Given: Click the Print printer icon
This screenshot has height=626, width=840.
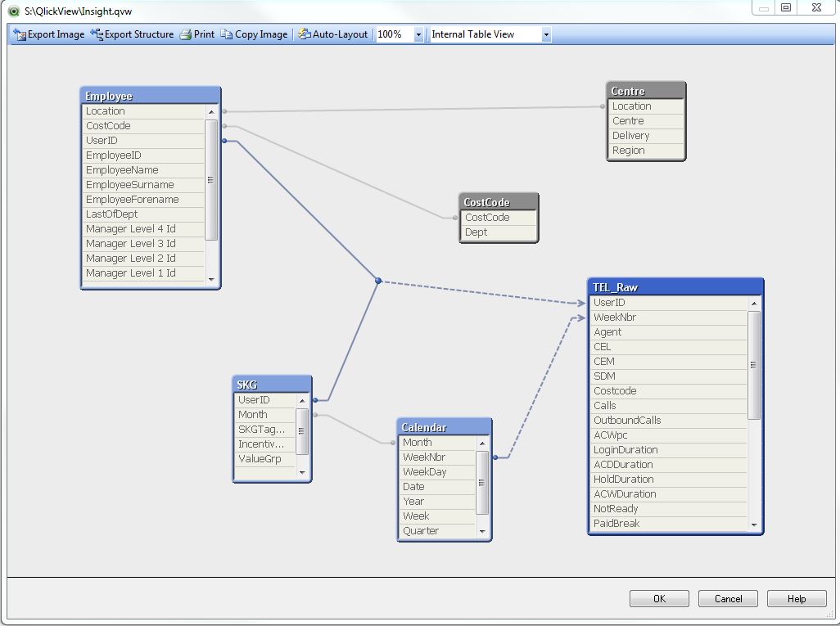Looking at the screenshot, I should [x=186, y=34].
